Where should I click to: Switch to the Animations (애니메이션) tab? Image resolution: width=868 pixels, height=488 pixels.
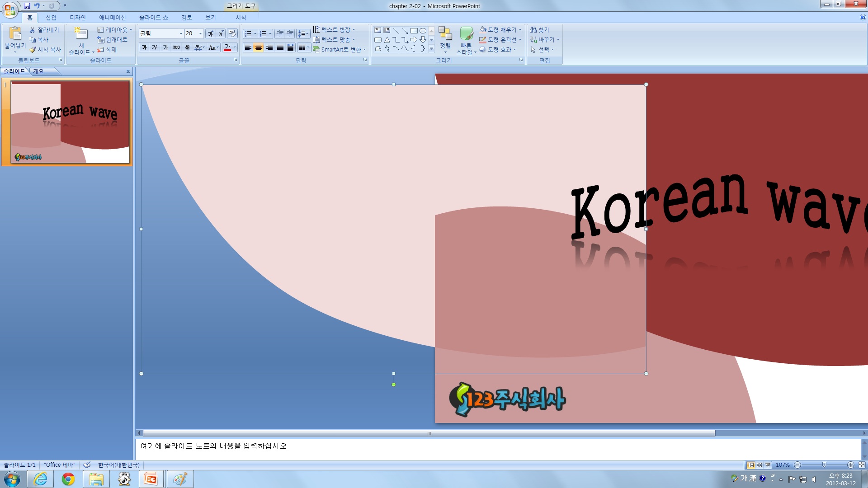pos(113,18)
